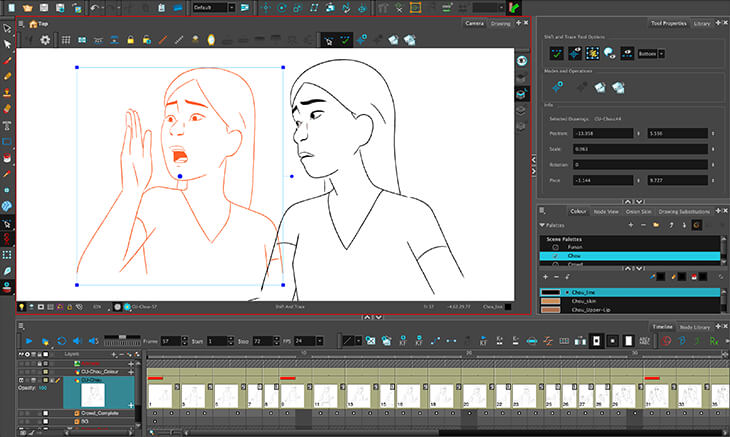Image resolution: width=730 pixels, height=437 pixels.
Task: Click the red onion skin icon in Timeline toolbar
Action: pyautogui.click(x=666, y=341)
